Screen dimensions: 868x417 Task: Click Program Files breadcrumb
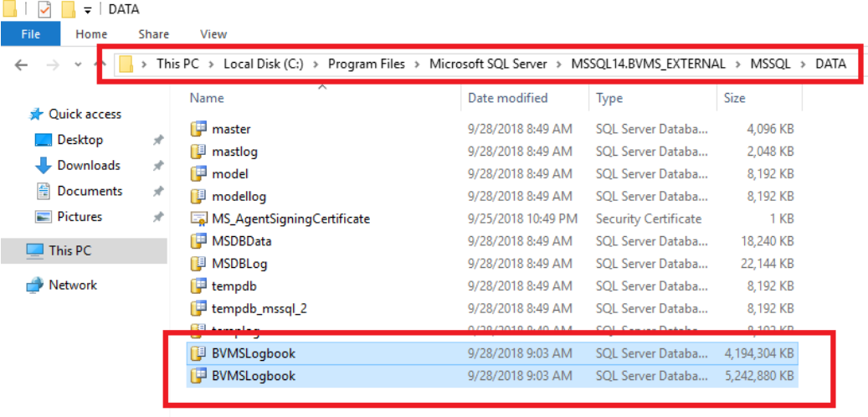pyautogui.click(x=367, y=64)
